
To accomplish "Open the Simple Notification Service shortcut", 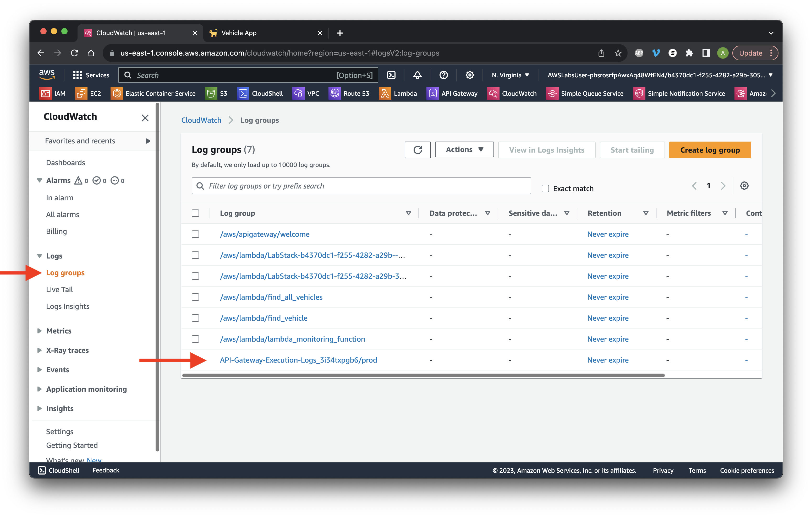I will click(x=679, y=94).
